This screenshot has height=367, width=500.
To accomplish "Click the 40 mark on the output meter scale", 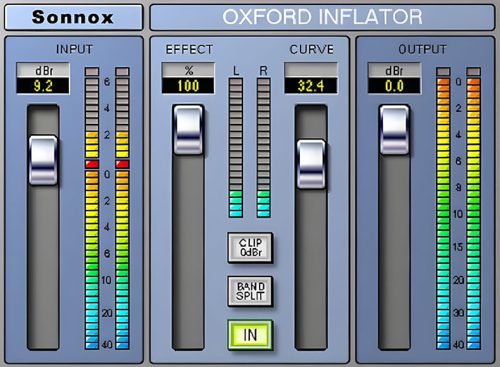I will coord(459,344).
